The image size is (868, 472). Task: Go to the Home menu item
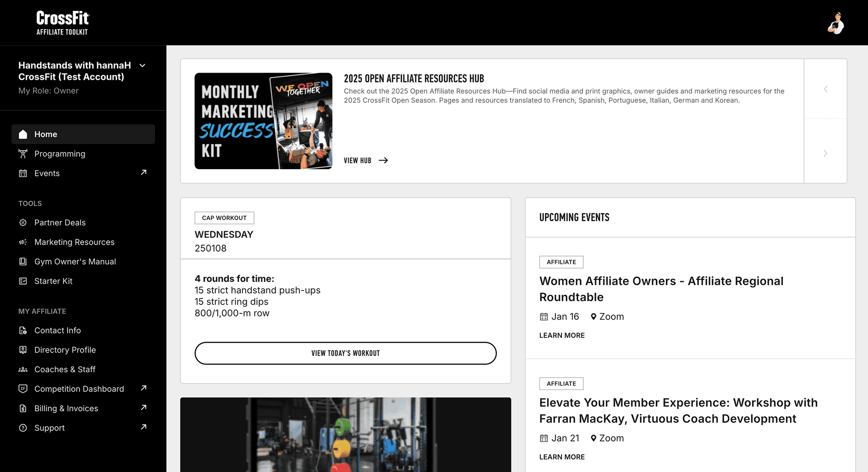[83, 134]
